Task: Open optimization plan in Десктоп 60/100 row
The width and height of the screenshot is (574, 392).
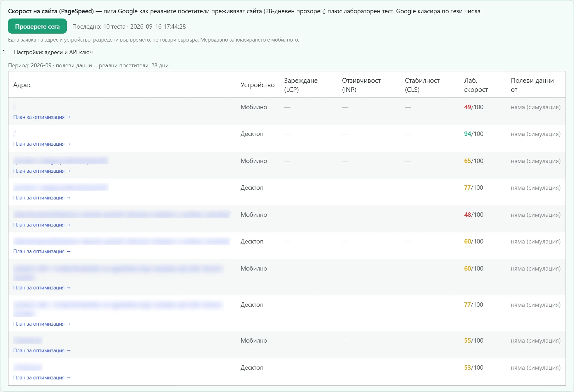Action: [x=42, y=251]
